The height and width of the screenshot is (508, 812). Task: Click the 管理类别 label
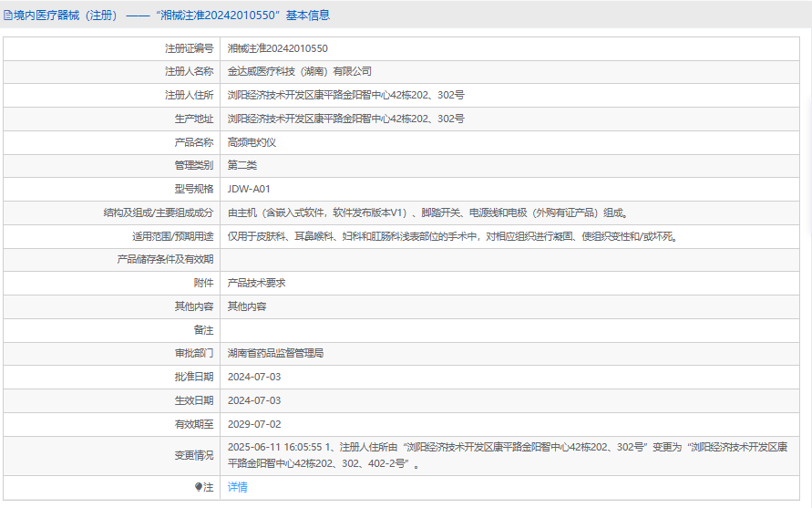[x=194, y=165]
